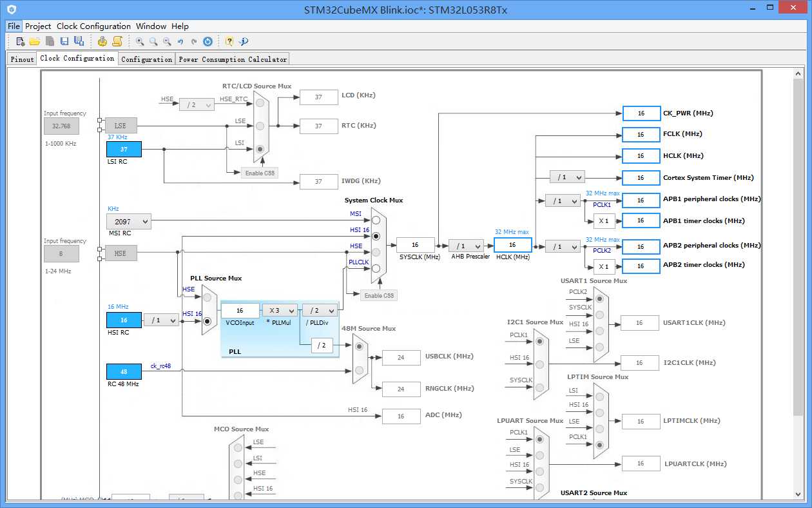Open help with question mark icon
This screenshot has height=508, width=812.
[229, 41]
